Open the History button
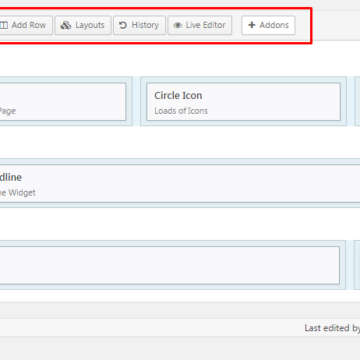Screen dimensions: 360x360 pyautogui.click(x=139, y=25)
